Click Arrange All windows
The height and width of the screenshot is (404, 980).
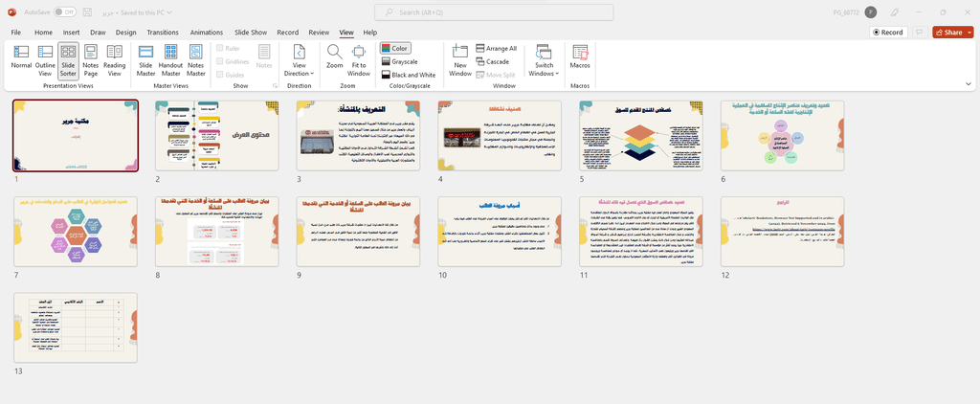click(x=497, y=48)
